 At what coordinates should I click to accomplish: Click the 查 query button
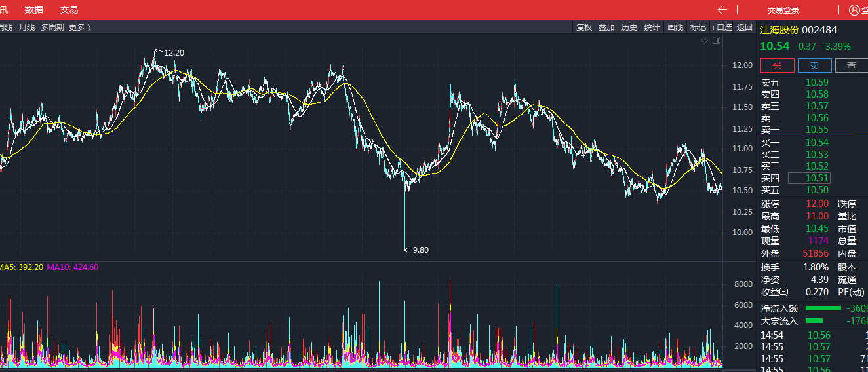(852, 65)
